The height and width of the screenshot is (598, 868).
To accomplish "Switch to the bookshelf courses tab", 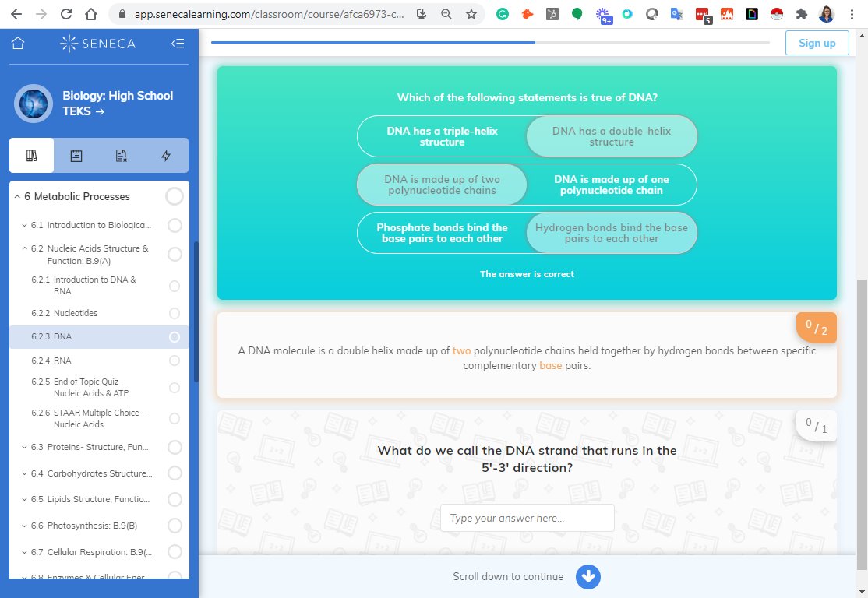I will pos(32,156).
